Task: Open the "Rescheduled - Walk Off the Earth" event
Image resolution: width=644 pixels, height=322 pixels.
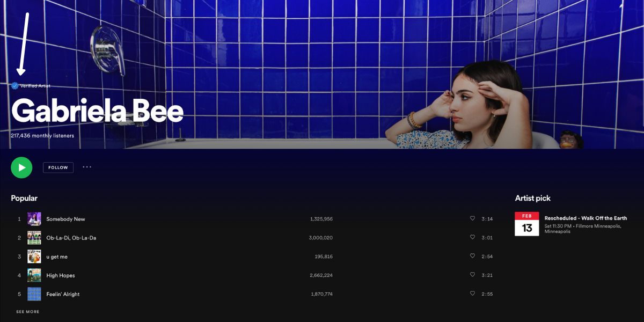Action: [x=586, y=218]
